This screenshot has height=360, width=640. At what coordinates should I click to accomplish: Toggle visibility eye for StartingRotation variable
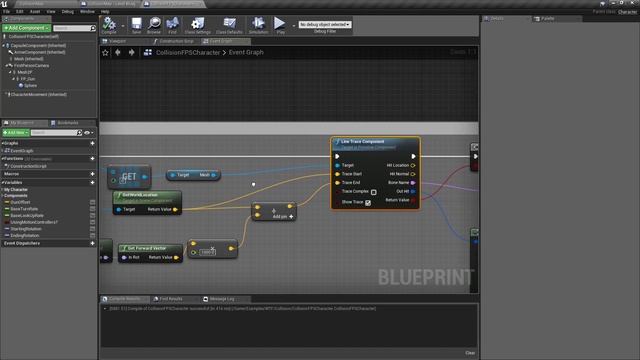point(92,229)
